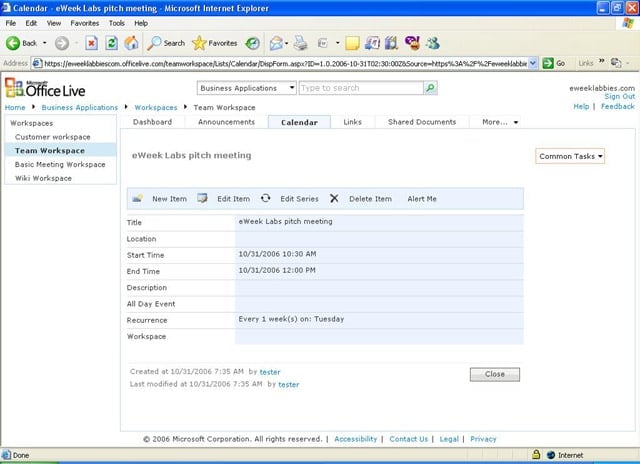Click the tester link on Last modified line
This screenshot has width=640, height=464.
click(289, 384)
